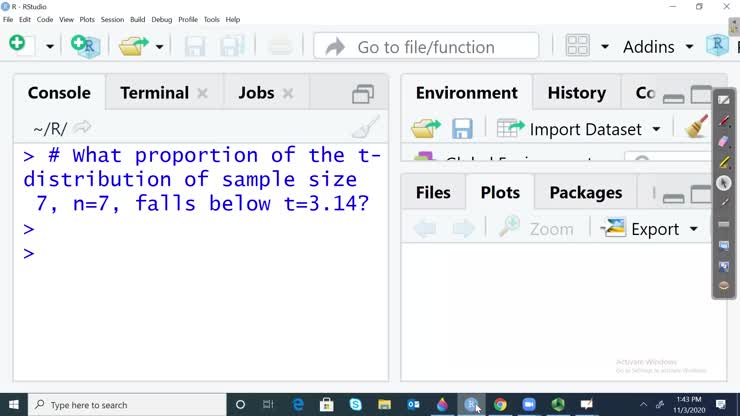
Task: Open the Tools menu
Action: click(x=211, y=19)
